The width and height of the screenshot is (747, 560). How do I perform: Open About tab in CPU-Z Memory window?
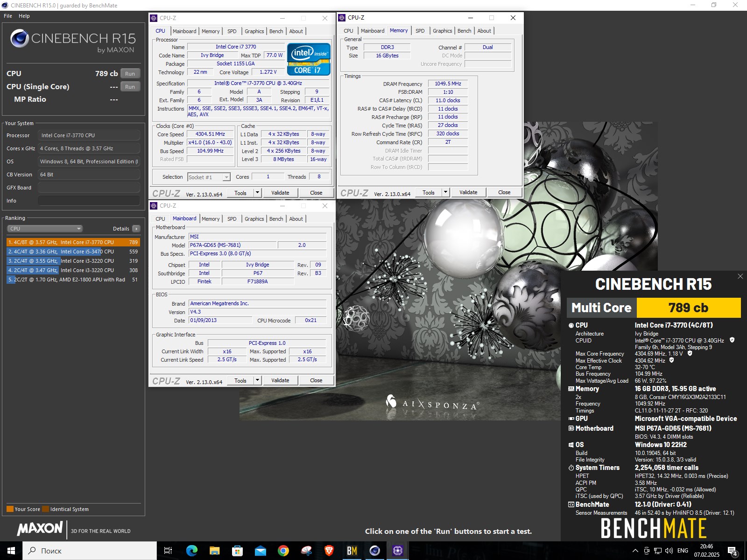click(484, 31)
